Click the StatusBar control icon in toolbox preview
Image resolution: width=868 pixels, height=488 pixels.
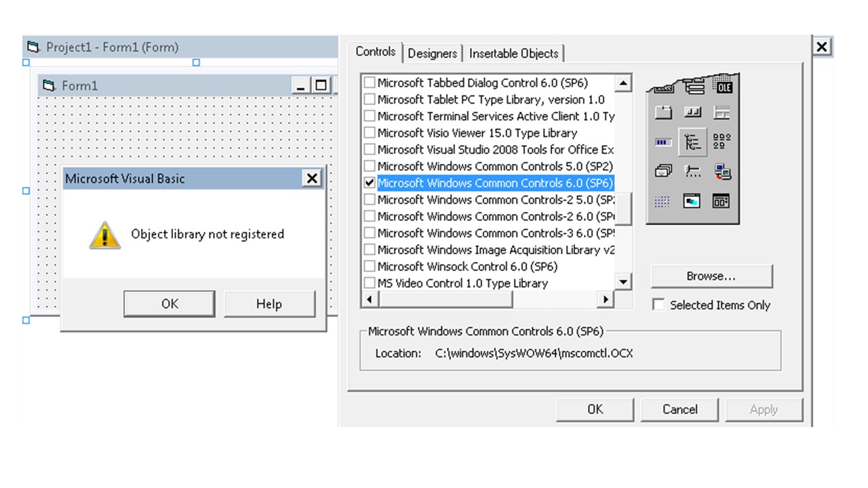point(722,113)
